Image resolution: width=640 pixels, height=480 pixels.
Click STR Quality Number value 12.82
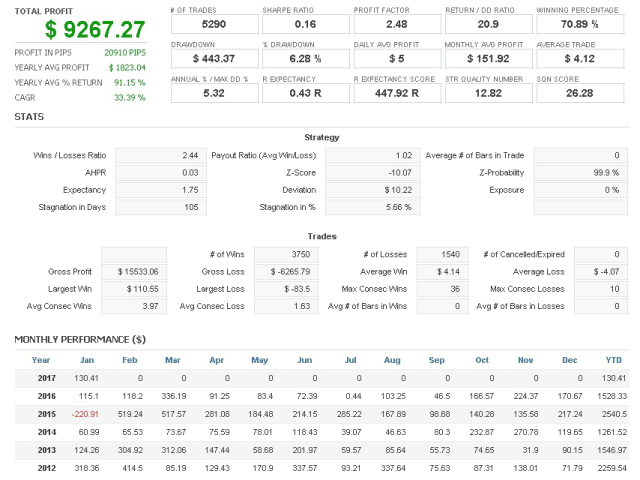(x=489, y=93)
